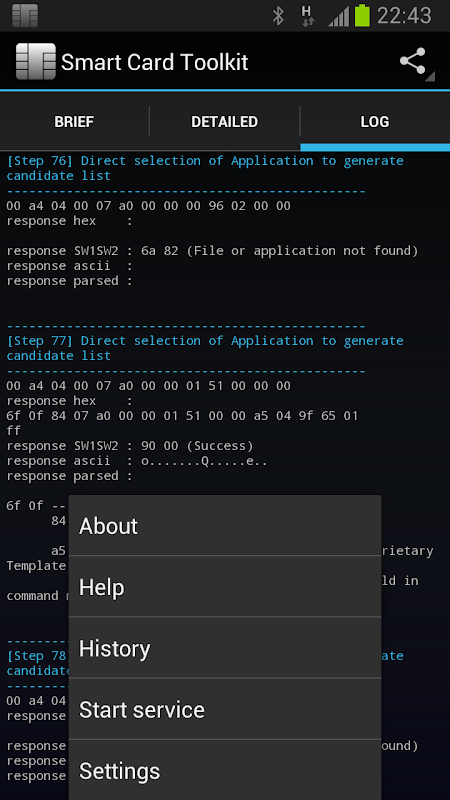Tap the Step 76 log heading
The width and height of the screenshot is (450, 800).
[205, 168]
